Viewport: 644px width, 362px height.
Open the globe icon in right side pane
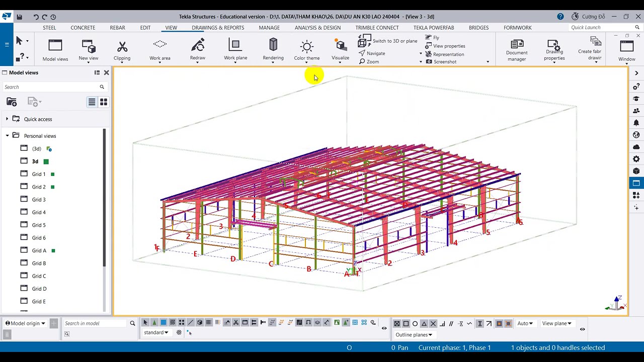coord(636,135)
